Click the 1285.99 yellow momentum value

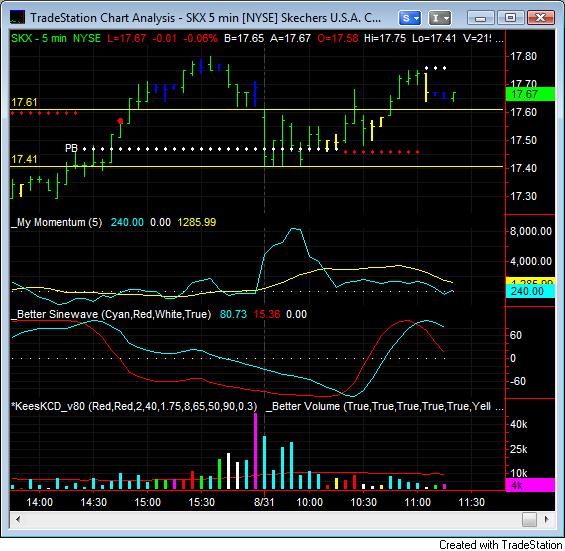tap(197, 222)
